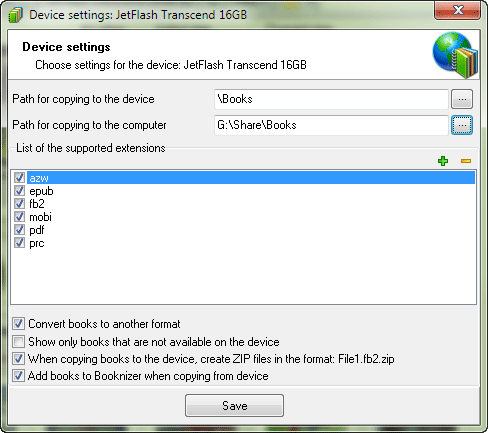Click the 'Path for copying to the device' label
488x433 pixels.
coord(83,99)
